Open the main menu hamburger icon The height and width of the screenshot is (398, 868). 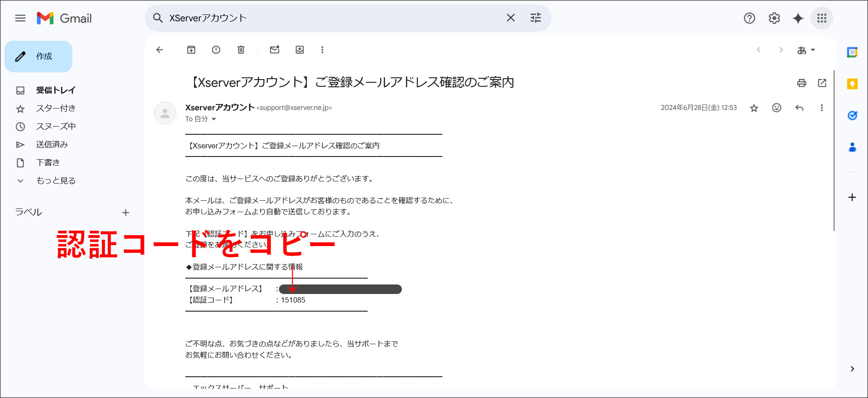click(20, 18)
